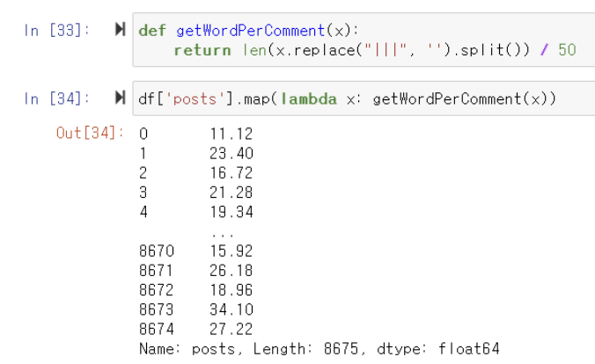Click inside the df['posts'].map code cell
The height and width of the screenshot is (364, 595).
364,98
